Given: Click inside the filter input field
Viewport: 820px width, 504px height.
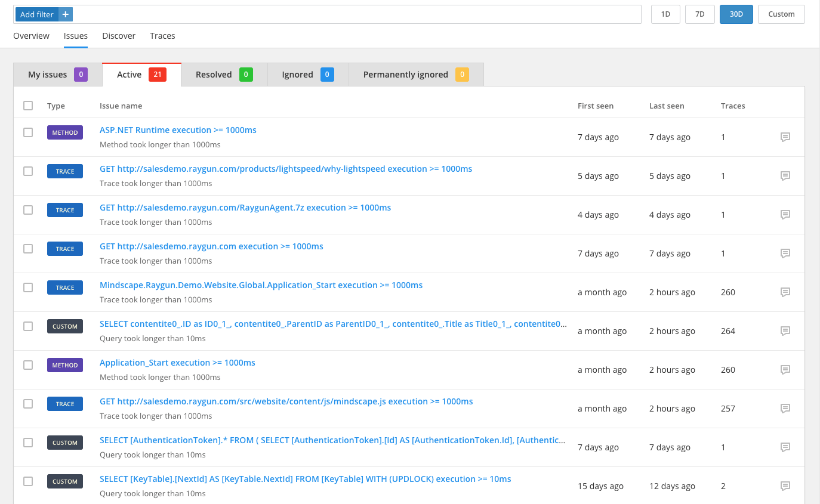Looking at the screenshot, I should pyautogui.click(x=357, y=14).
